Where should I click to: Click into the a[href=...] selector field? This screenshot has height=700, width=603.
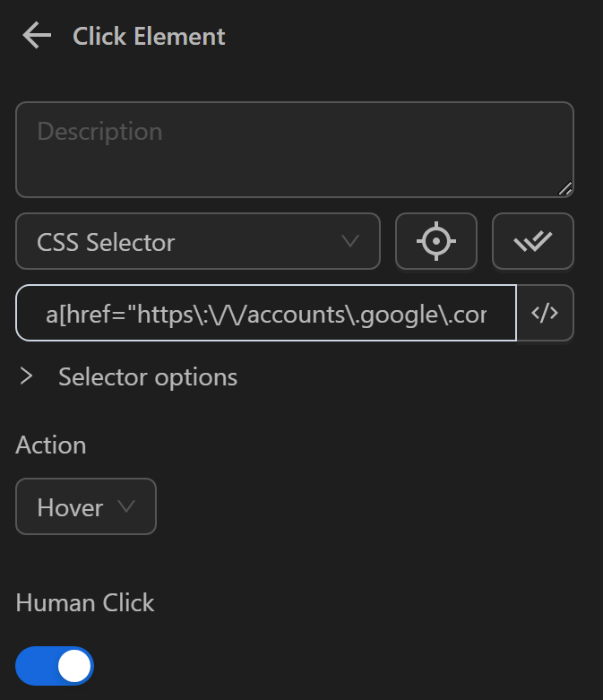pos(266,313)
